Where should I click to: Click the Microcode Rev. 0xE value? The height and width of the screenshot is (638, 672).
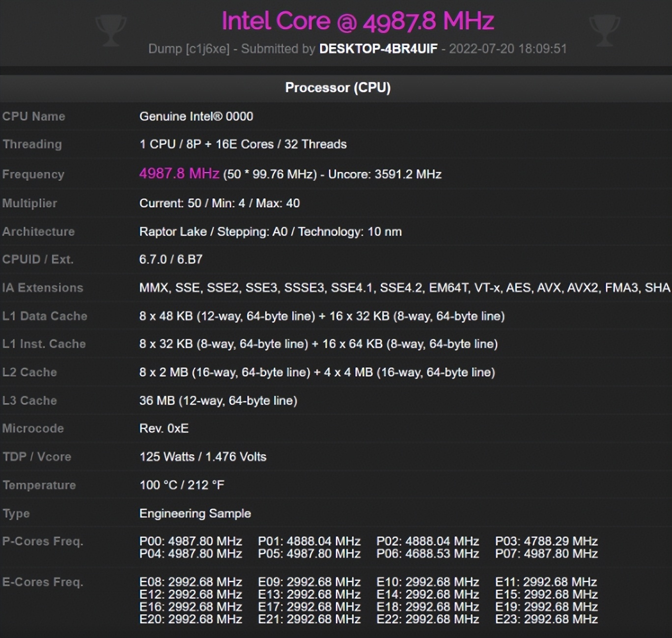164,428
